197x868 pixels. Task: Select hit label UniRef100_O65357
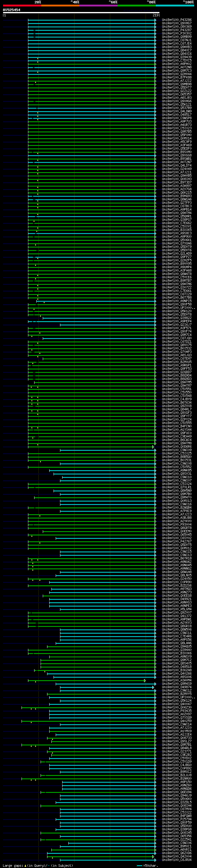click(x=177, y=94)
